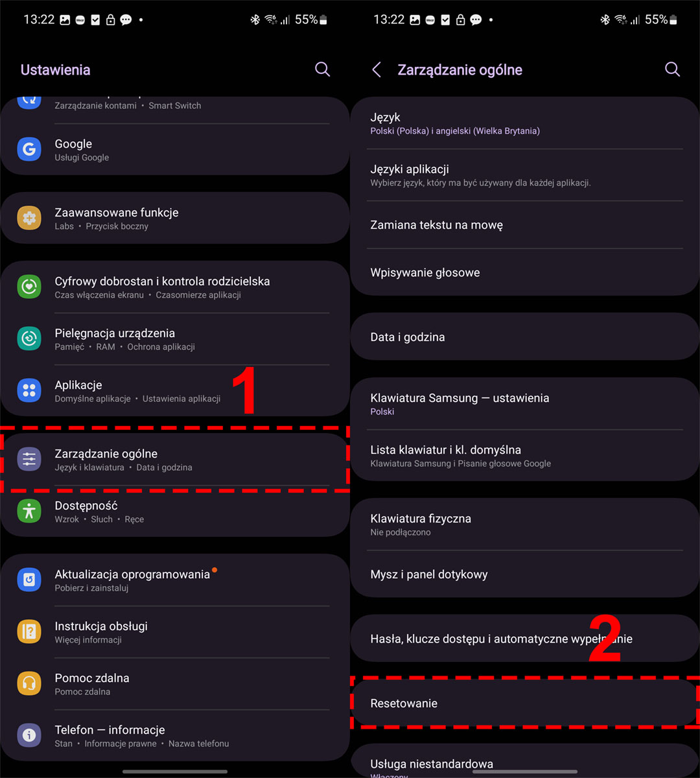Tap the Aktualizacja oprogramowania icon
Viewport: 700px width, 778px height.
point(29,580)
